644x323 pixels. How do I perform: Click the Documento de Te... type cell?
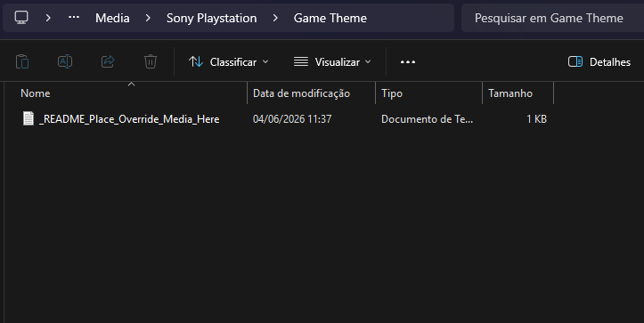pos(428,119)
